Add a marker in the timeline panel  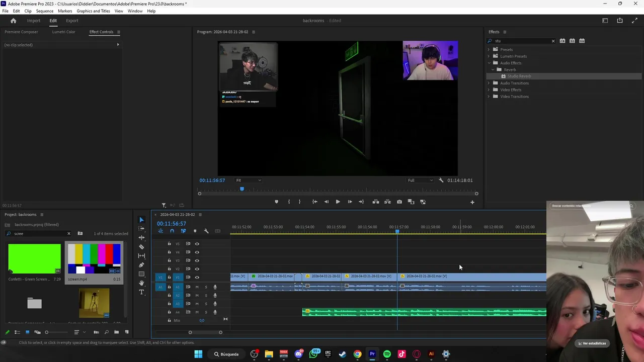[195, 231]
